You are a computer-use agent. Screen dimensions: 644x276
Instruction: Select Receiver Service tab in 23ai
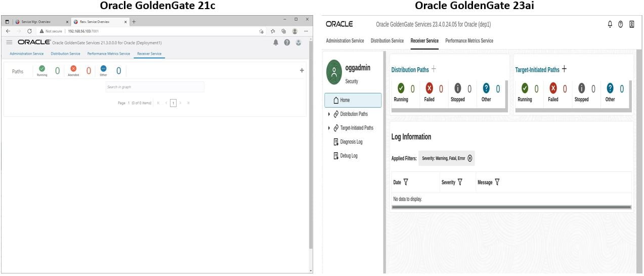pyautogui.click(x=424, y=41)
